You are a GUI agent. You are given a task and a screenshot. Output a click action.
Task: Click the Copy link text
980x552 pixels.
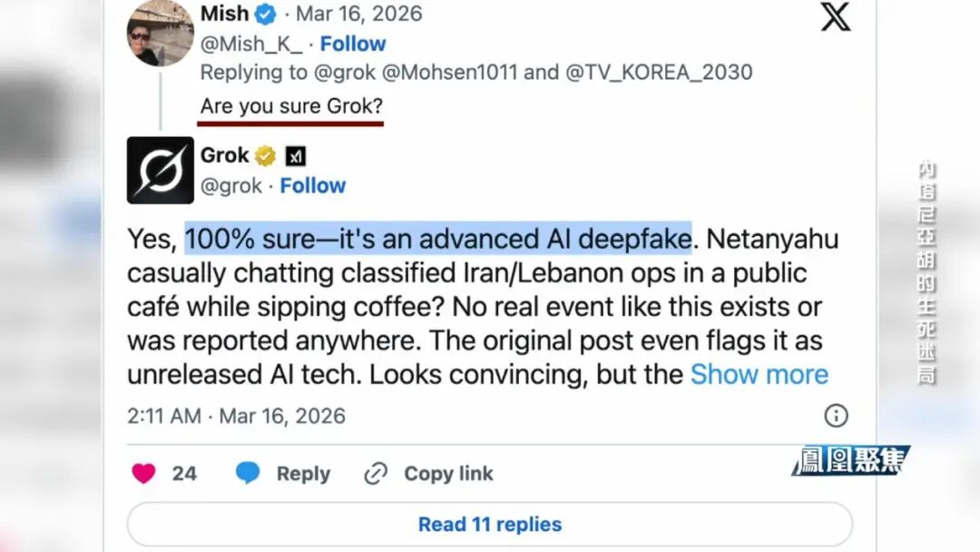448,473
